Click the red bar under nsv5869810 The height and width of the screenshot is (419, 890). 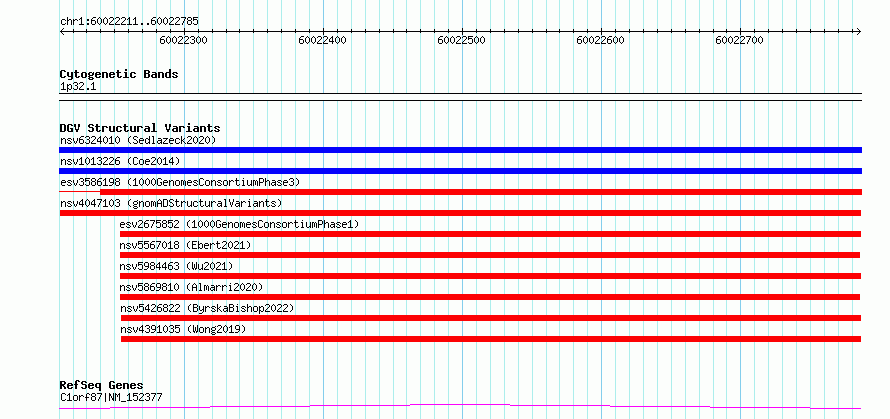point(490,297)
